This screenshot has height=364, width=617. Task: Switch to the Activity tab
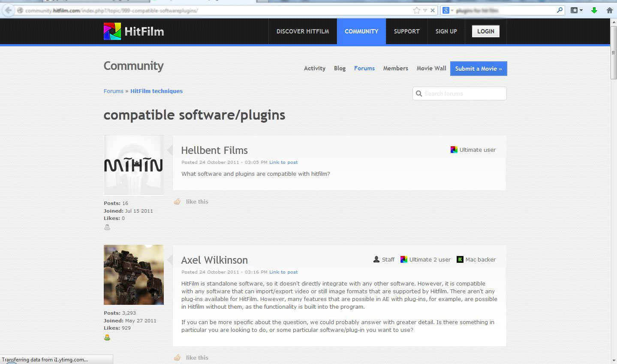[315, 68]
